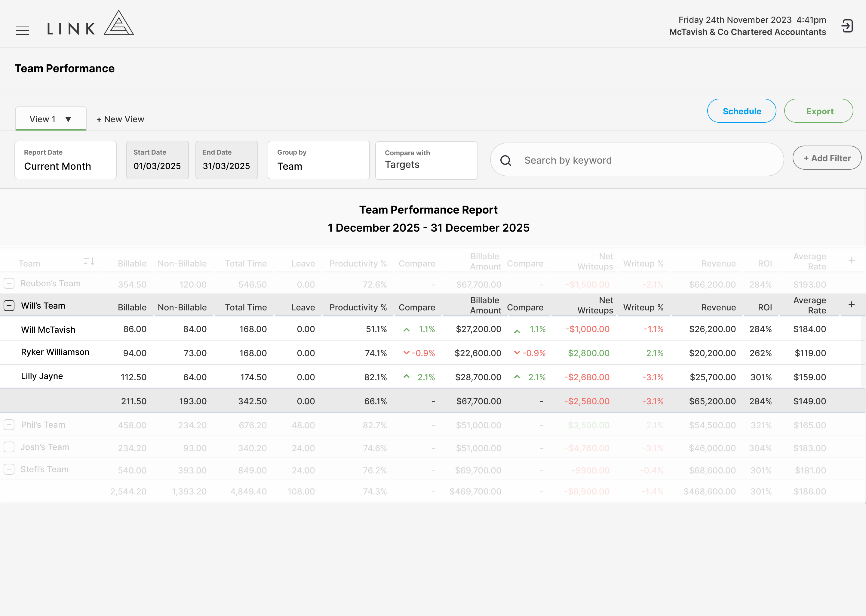
Task: Click the search magnifier icon
Action: point(506,160)
